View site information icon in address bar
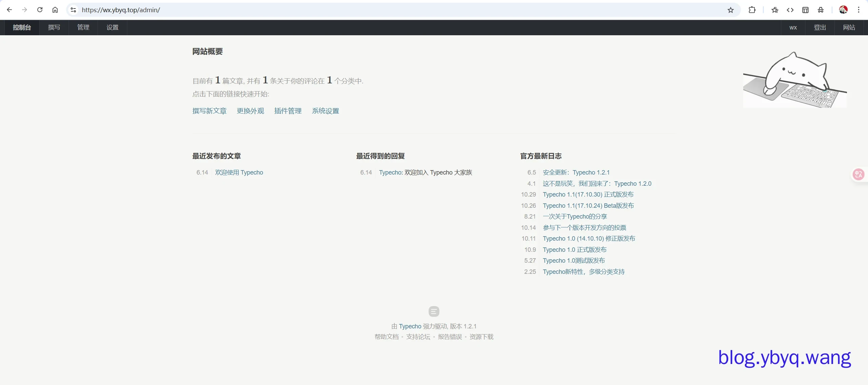This screenshot has height=385, width=868. click(x=73, y=10)
